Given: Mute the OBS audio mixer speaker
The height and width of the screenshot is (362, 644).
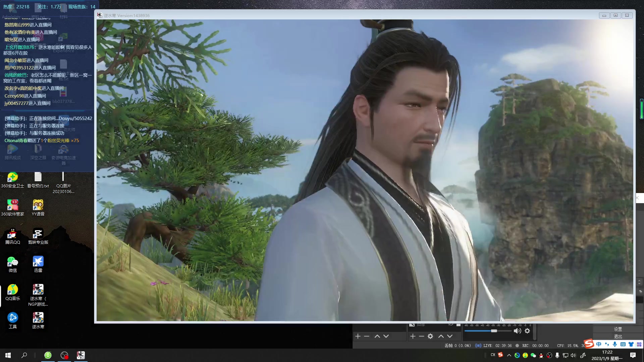Looking at the screenshot, I should (518, 331).
